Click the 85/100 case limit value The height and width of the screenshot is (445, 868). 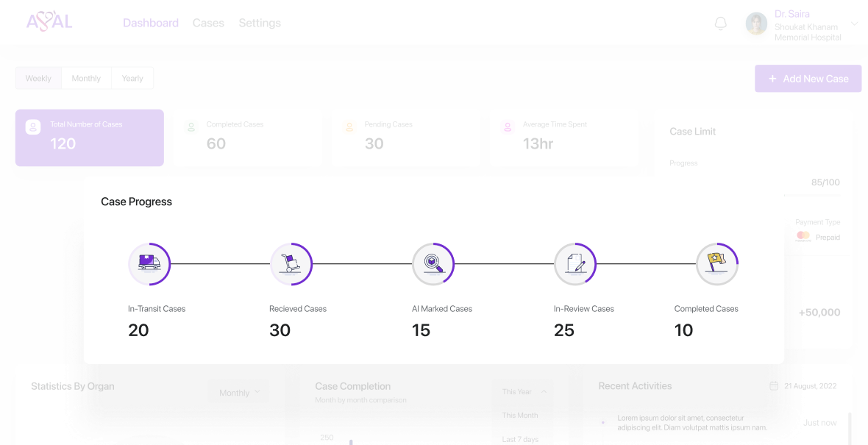click(825, 182)
